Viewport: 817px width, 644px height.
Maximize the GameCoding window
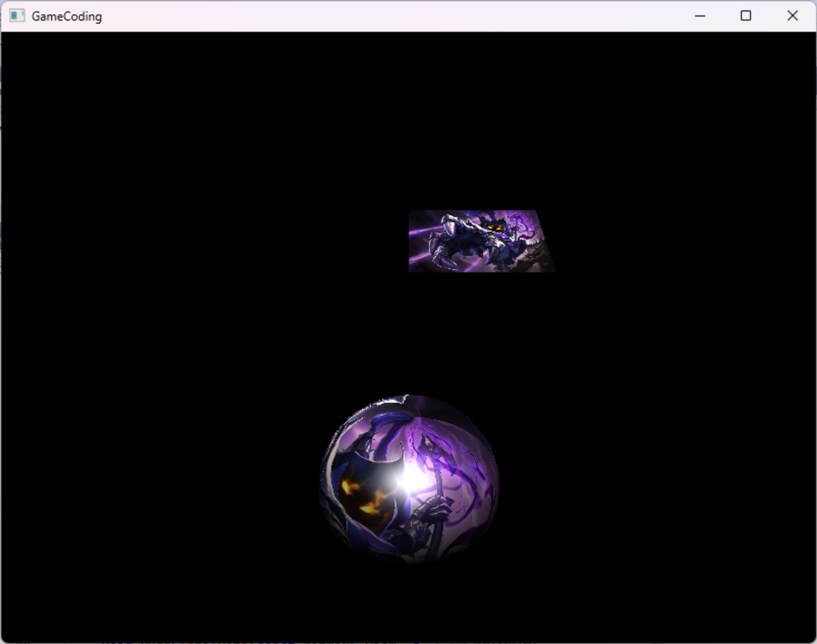(746, 16)
